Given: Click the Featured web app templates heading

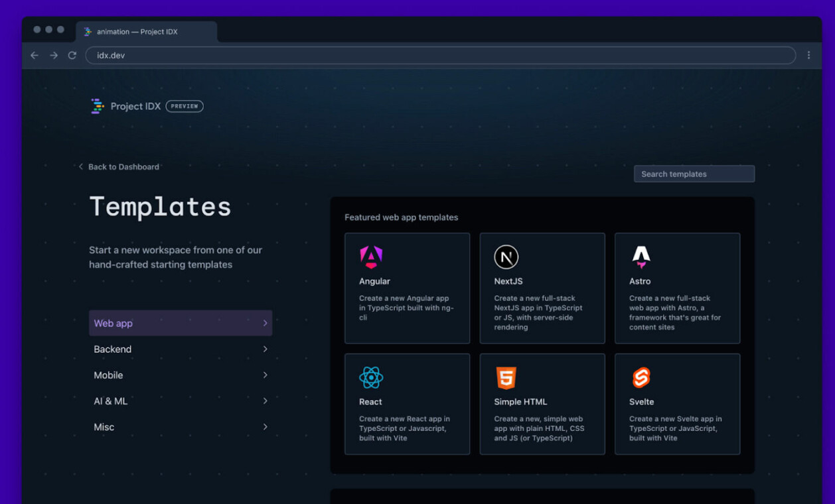Looking at the screenshot, I should point(402,218).
